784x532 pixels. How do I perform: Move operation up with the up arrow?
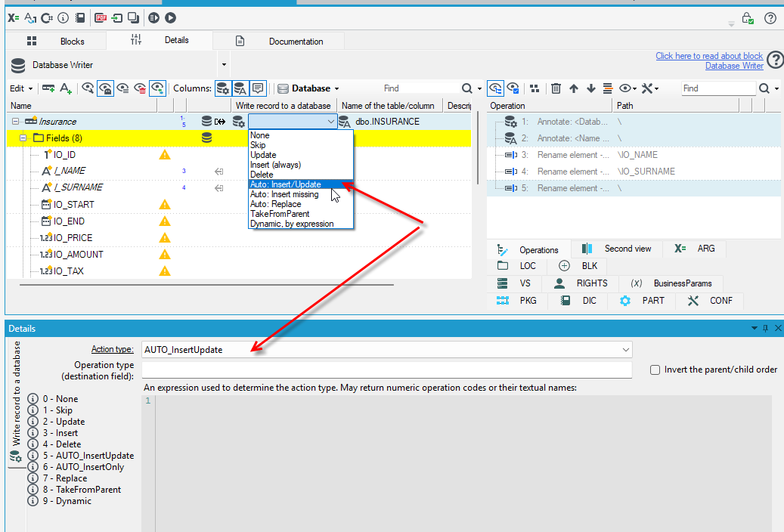click(574, 88)
